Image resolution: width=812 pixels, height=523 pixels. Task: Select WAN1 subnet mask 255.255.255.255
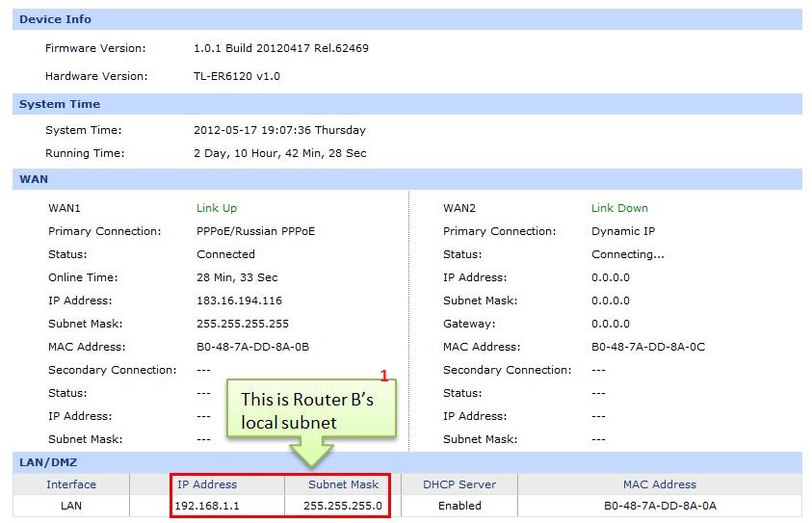click(x=243, y=324)
